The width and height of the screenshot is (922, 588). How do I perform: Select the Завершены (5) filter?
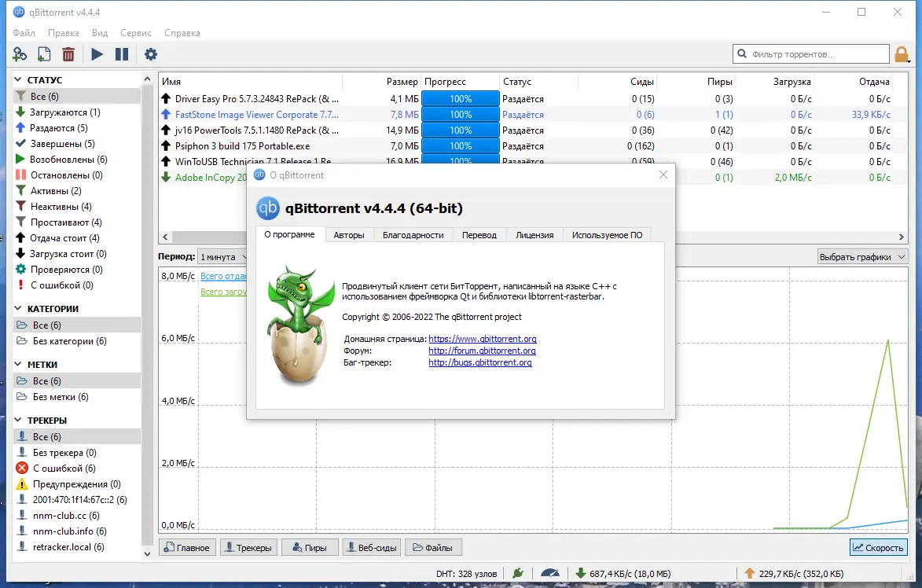[62, 144]
